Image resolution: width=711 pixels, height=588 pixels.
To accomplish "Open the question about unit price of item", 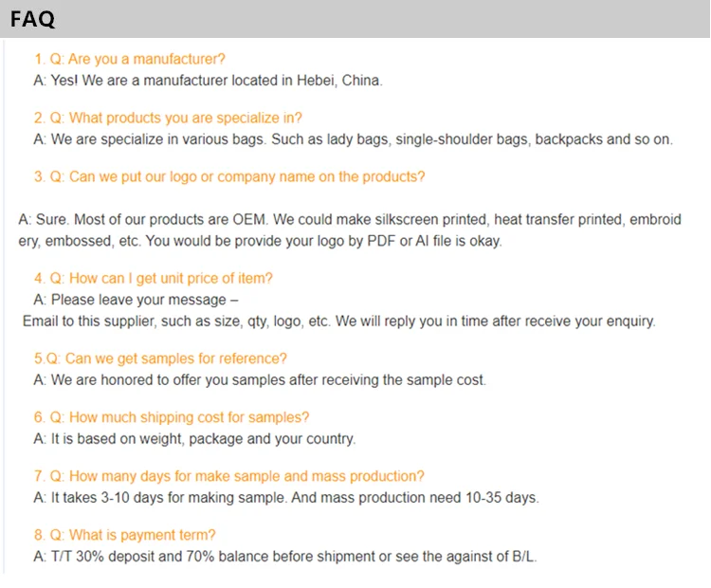I will point(154,279).
